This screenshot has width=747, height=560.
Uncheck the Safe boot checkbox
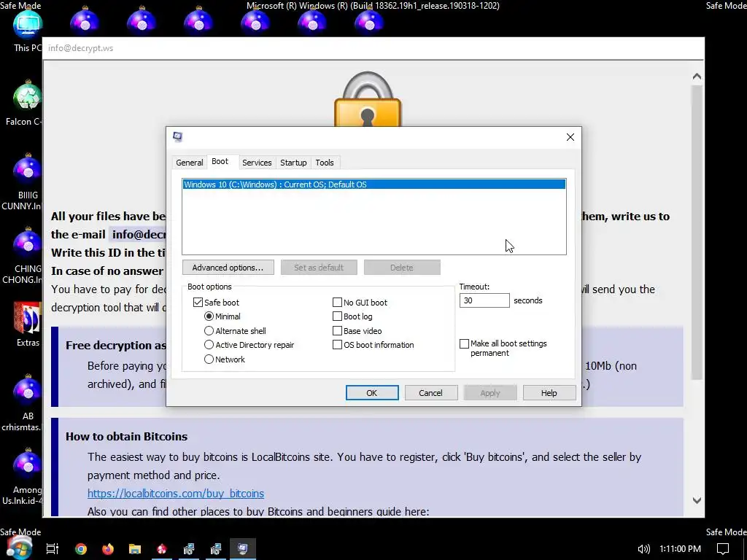(198, 303)
